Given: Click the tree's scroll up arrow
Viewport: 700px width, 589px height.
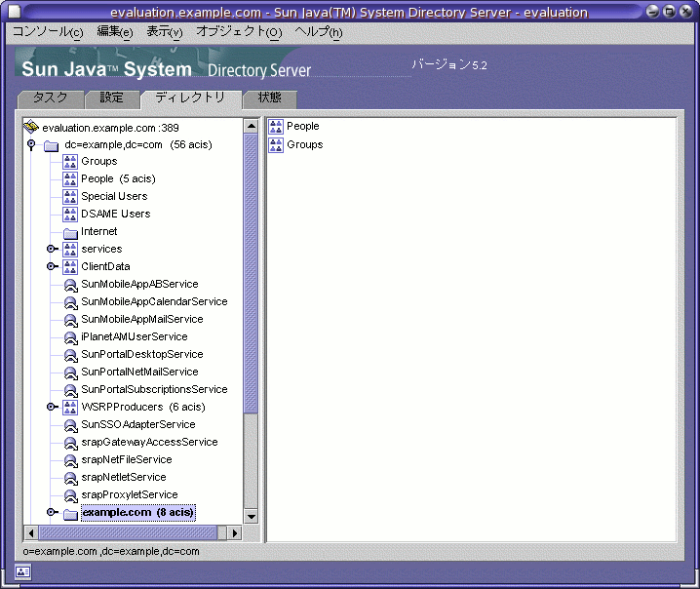Looking at the screenshot, I should [x=251, y=126].
